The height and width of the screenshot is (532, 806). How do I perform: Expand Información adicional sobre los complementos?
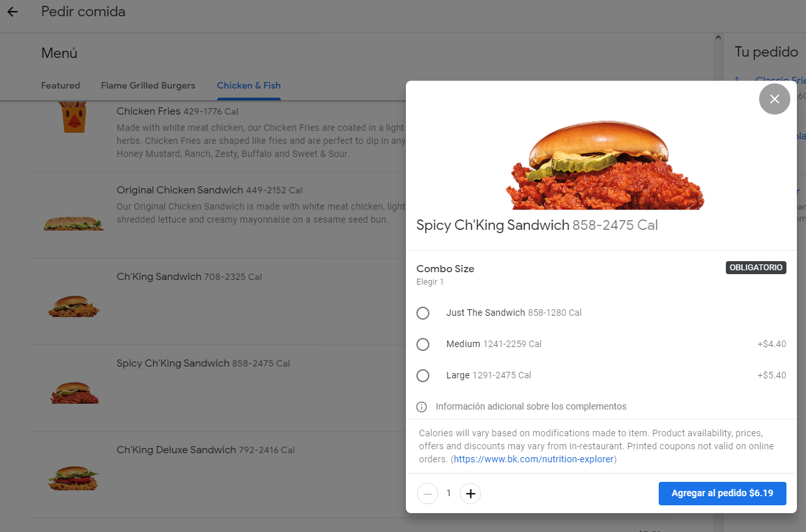click(530, 406)
